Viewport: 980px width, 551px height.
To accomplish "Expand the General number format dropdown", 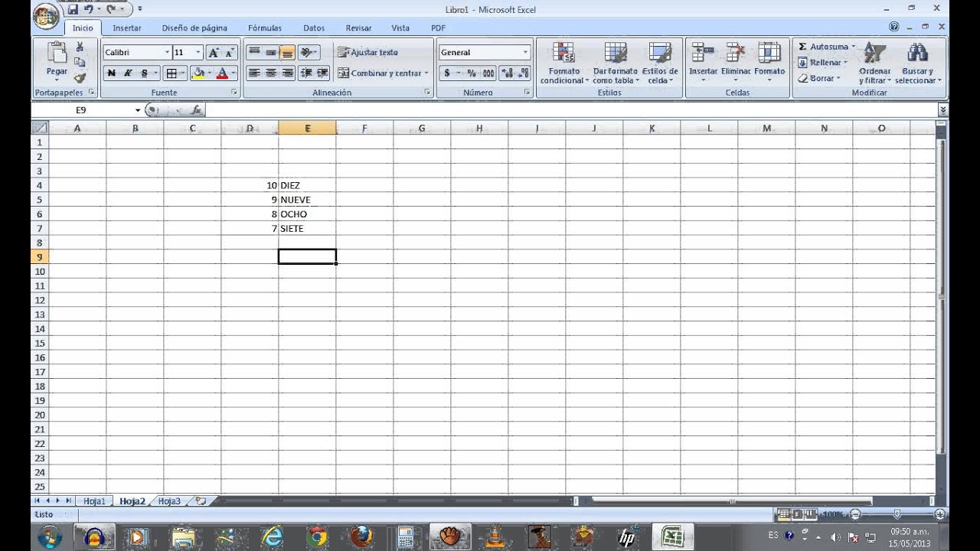I will pyautogui.click(x=525, y=52).
